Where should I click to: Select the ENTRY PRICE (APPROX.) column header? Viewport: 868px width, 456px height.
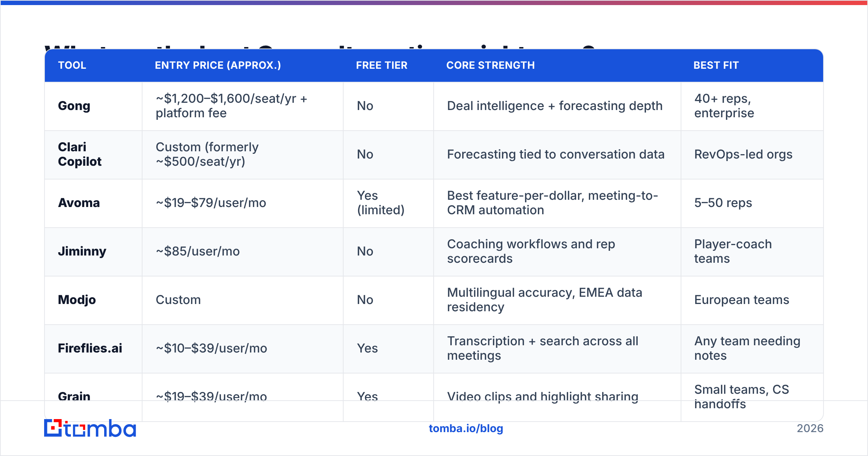click(218, 65)
